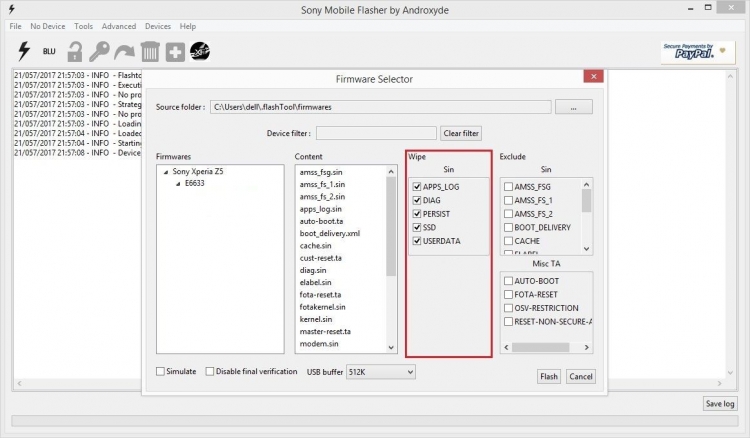Enable the Simulate checkbox
The image size is (750, 438).
coord(161,372)
